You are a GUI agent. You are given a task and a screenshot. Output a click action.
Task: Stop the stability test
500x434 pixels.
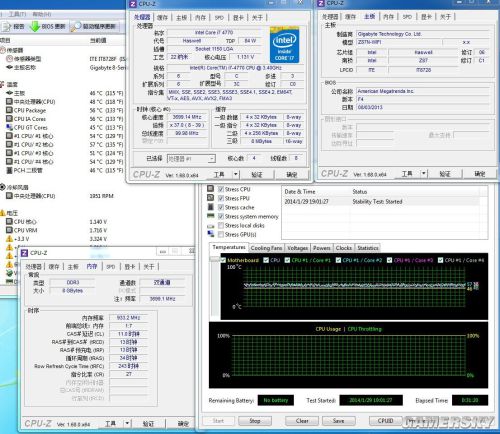point(255,421)
